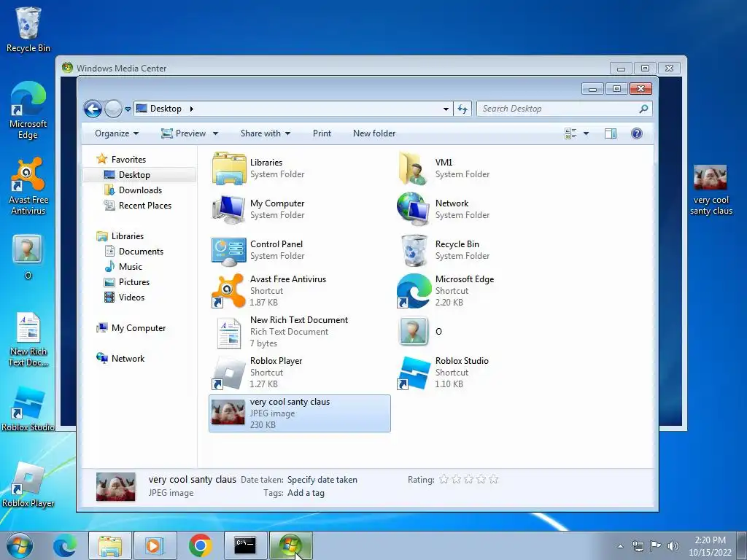Viewport: 747px width, 560px height.
Task: Set rating to three stars
Action: pos(469,479)
